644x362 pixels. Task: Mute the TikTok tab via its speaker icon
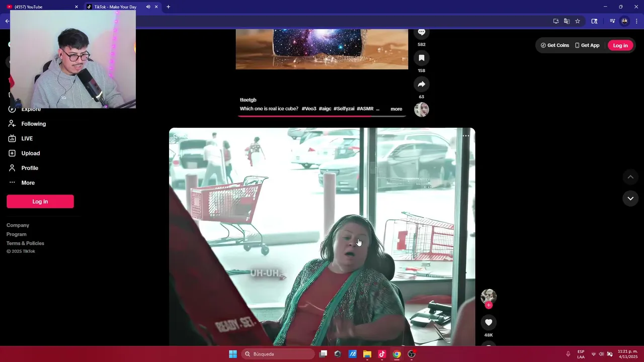pos(148,7)
